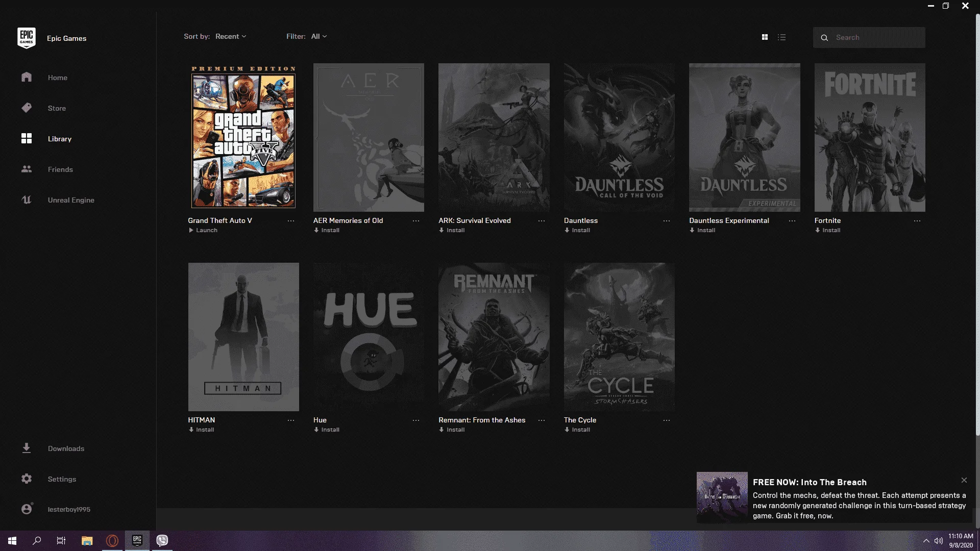Open Settings from the sidebar
This screenshot has width=980, height=551.
tap(62, 479)
